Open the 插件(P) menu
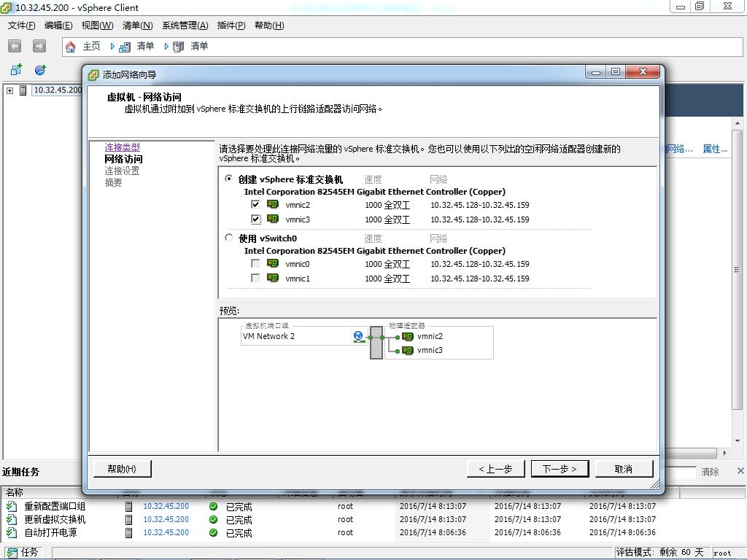Viewport: 747px width, 560px height. [231, 26]
